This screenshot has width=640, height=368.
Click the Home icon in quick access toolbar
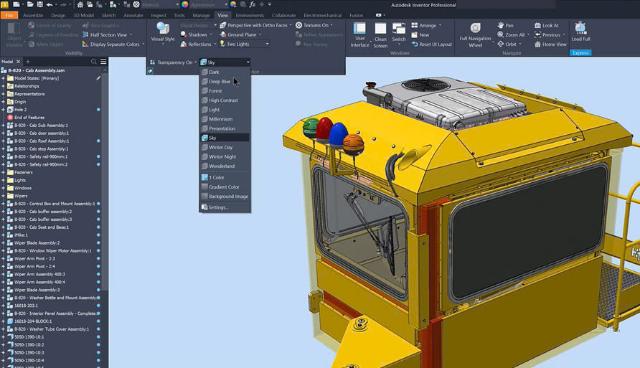tap(80, 4)
